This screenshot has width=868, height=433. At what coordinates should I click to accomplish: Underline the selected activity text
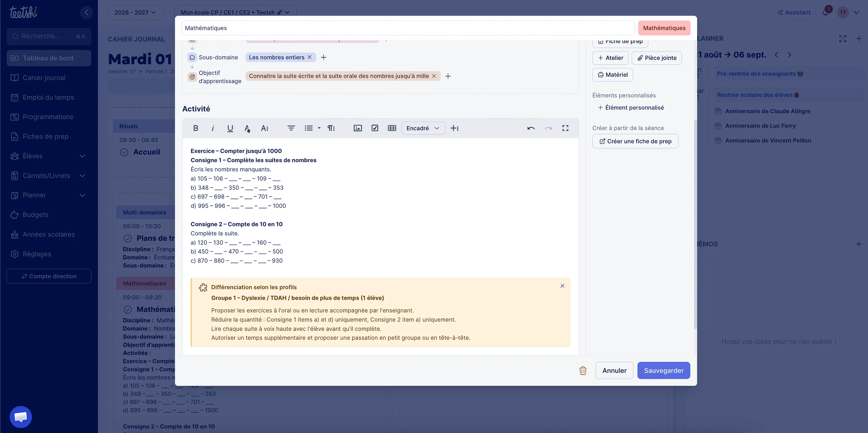[230, 128]
